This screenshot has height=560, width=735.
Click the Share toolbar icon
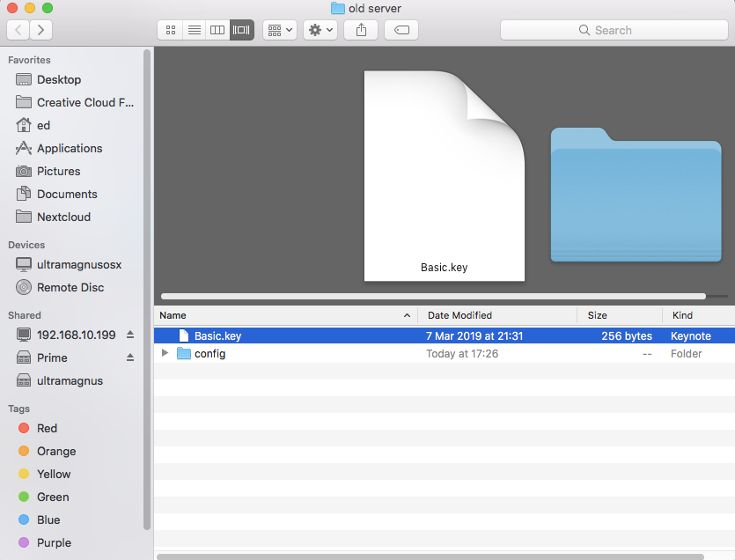pos(361,30)
